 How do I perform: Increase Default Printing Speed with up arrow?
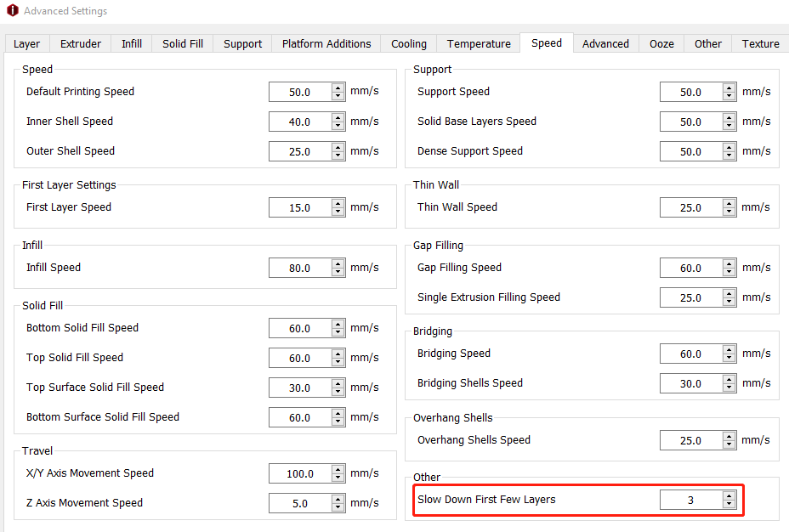tap(338, 88)
